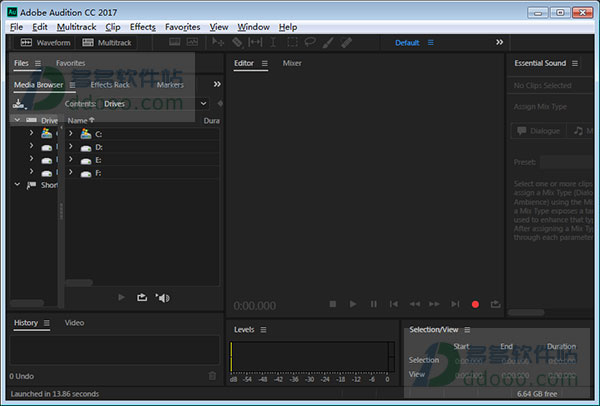The image size is (600, 406).
Task: Select the F: drive row
Action: pos(142,173)
